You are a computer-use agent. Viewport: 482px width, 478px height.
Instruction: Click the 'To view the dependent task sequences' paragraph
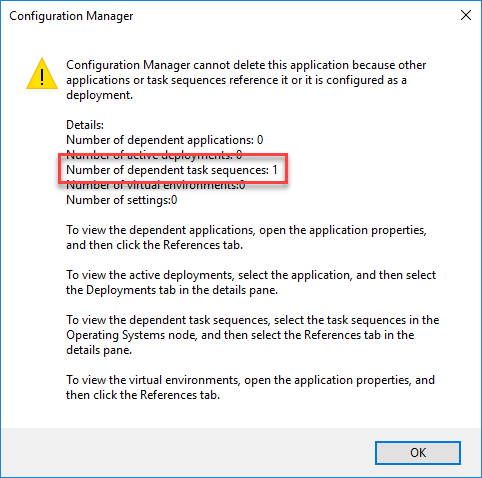pos(252,335)
